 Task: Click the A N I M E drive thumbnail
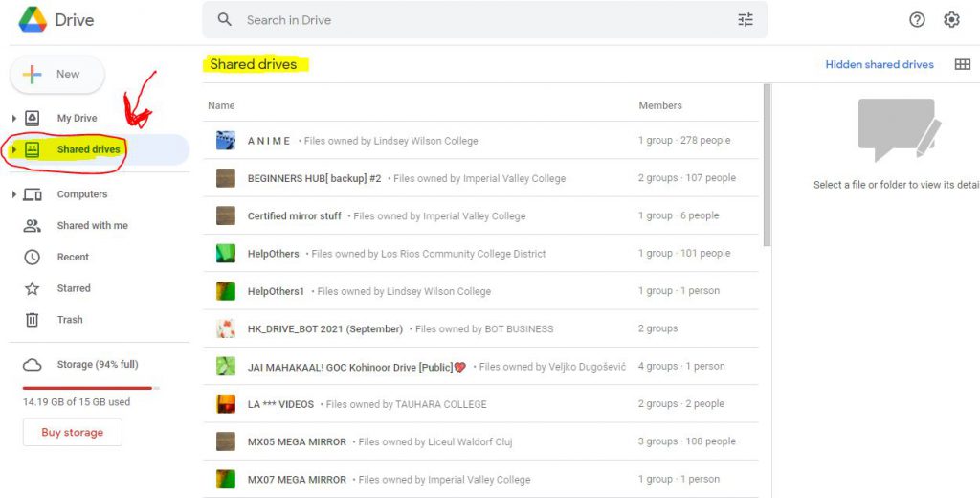point(226,140)
